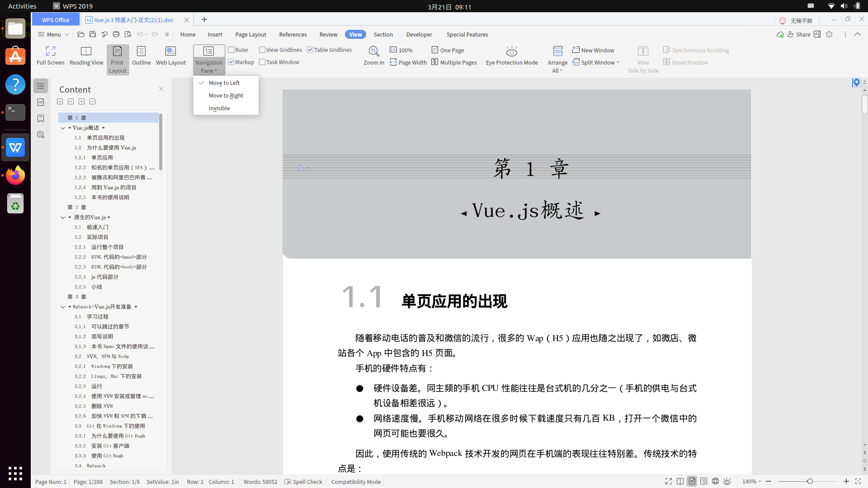The height and width of the screenshot is (488, 868).
Task: Jump to heading 2.1 极速入门
Action: click(97, 227)
